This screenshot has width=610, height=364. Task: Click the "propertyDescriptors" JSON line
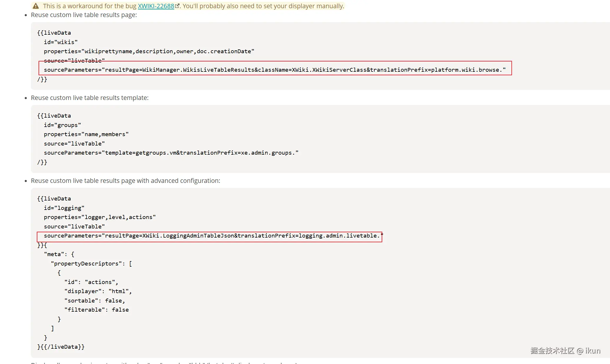(x=91, y=264)
